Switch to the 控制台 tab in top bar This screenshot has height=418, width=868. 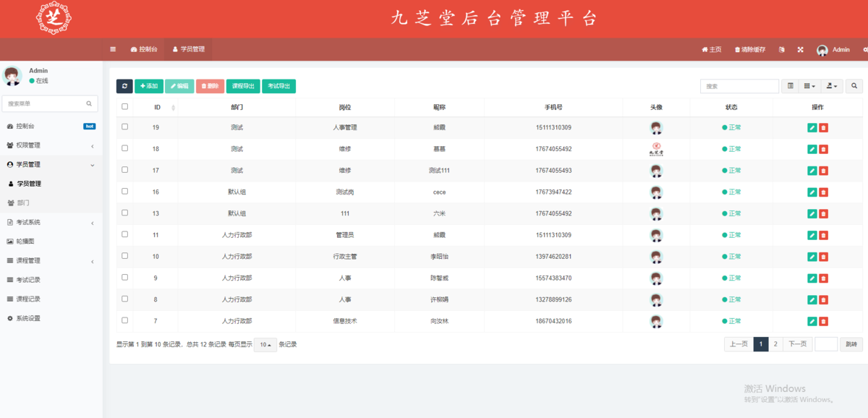click(x=143, y=49)
